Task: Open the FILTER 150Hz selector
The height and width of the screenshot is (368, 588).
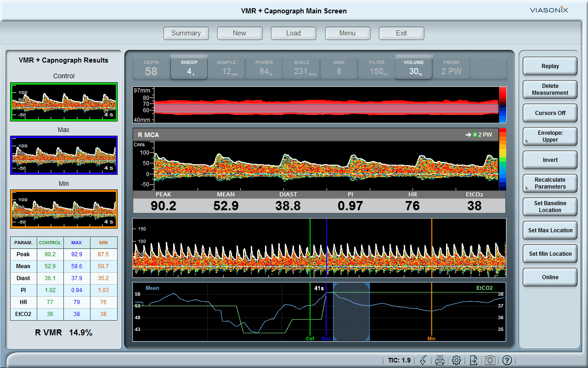Action: [x=376, y=68]
